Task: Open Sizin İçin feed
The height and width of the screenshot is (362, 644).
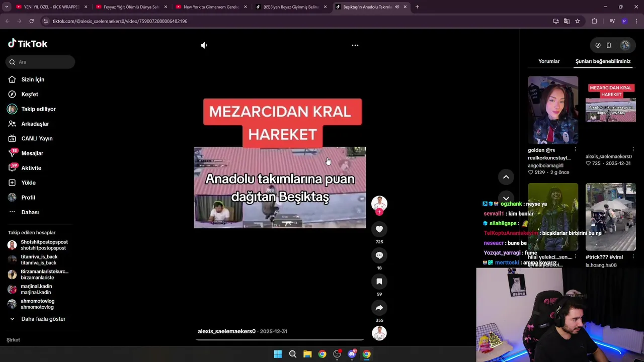Action: pos(33,79)
